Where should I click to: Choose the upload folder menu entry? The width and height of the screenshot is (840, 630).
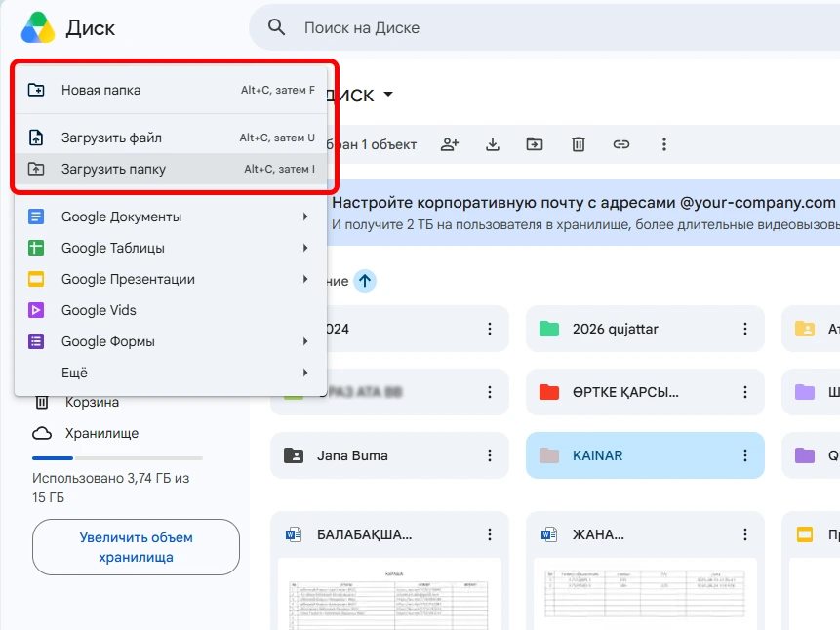pyautogui.click(x=171, y=169)
